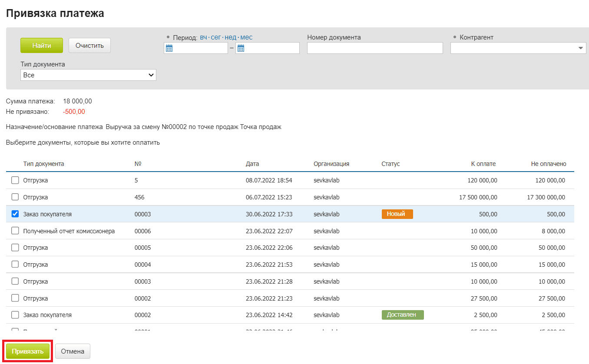Click the green 'Доставлен' status badge
This screenshot has width=589, height=364.
[402, 315]
